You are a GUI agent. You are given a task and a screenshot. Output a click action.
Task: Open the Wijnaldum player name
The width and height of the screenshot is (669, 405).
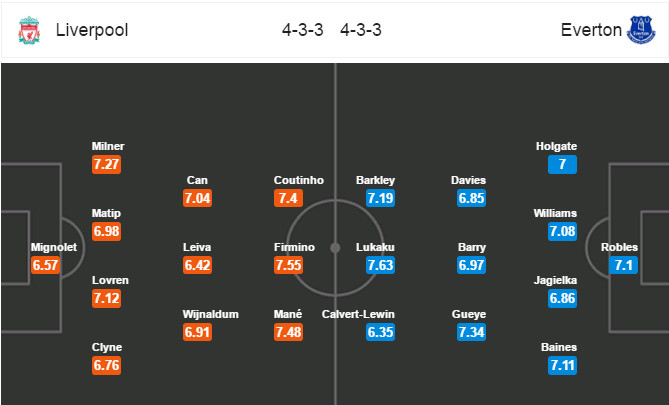click(x=211, y=314)
